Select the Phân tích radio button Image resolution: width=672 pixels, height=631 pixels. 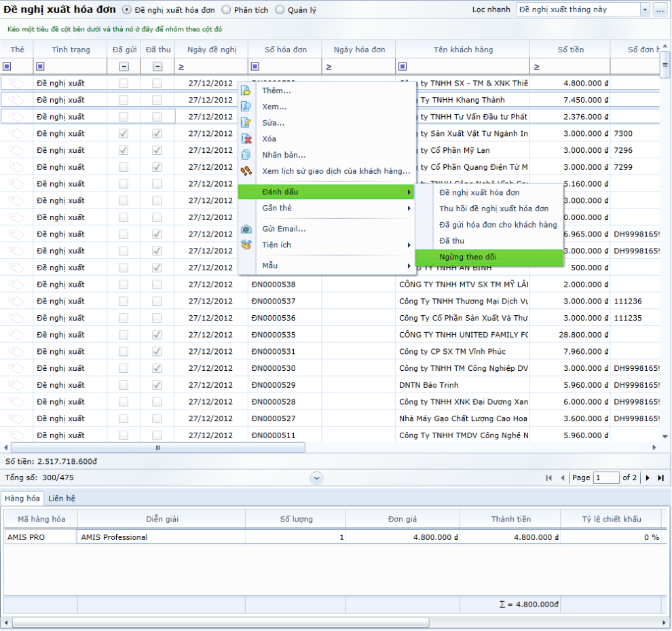pos(226,10)
